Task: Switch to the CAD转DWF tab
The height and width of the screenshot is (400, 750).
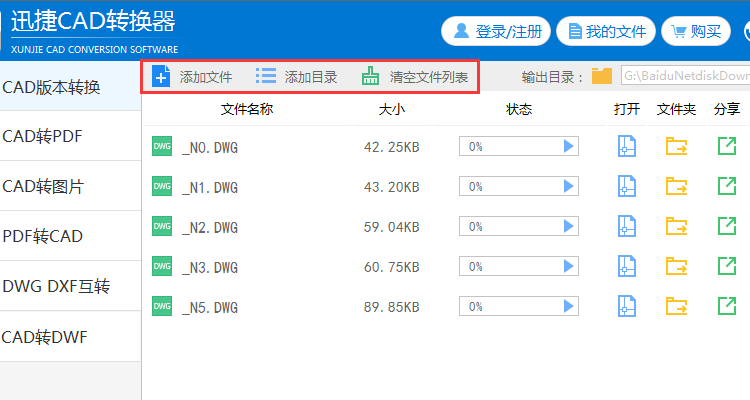Action: click(70, 337)
